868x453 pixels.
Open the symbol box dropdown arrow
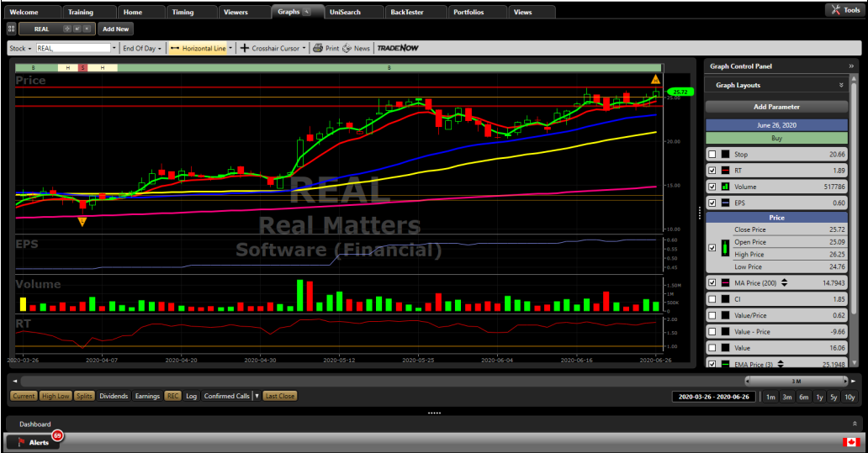(x=114, y=48)
